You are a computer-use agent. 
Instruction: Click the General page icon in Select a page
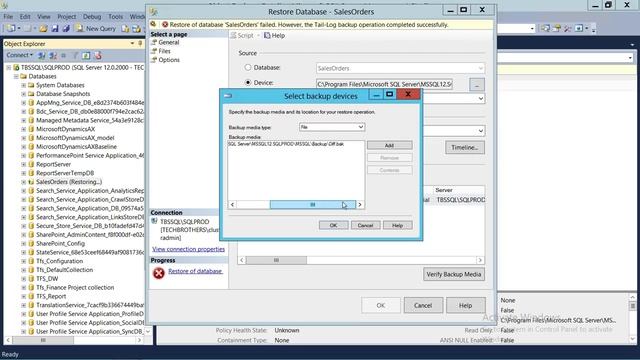point(154,42)
